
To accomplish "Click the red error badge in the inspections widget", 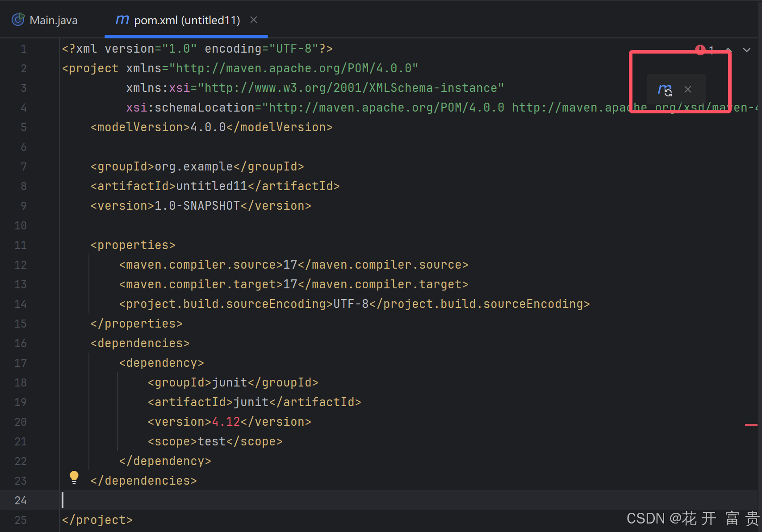I will coord(700,49).
